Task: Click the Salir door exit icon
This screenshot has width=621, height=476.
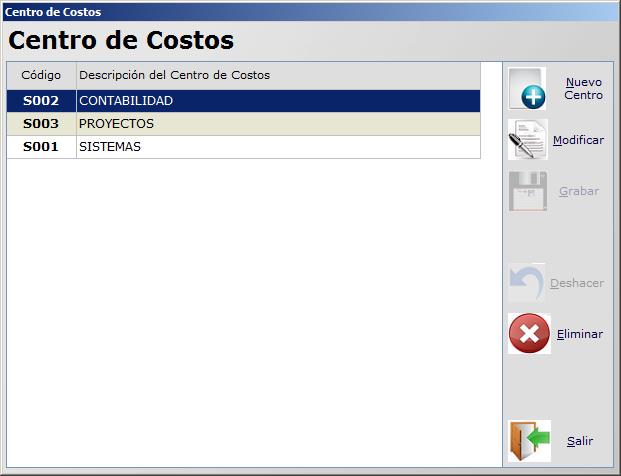Action: (x=530, y=441)
